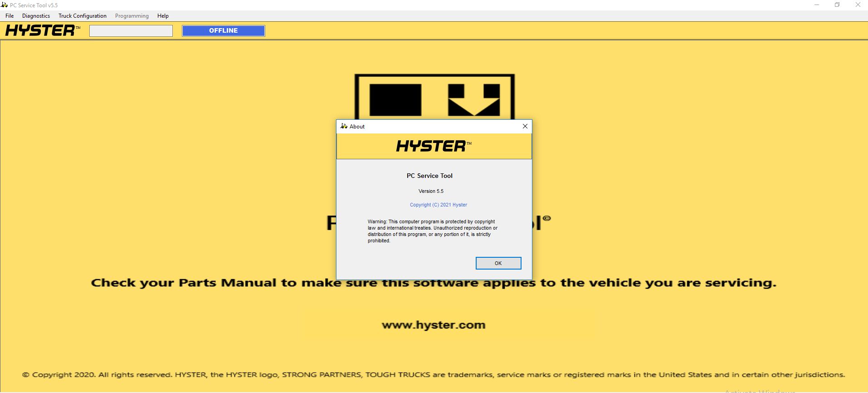Close the About dialog with X
The image size is (868, 393).
525,126
